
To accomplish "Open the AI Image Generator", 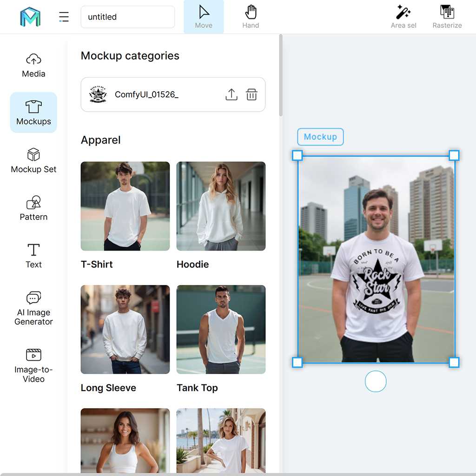I will [x=33, y=308].
